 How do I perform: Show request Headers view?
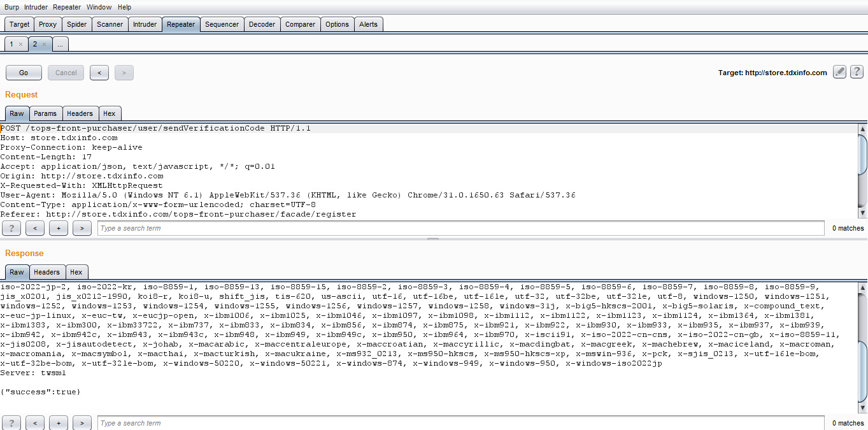pos(80,113)
